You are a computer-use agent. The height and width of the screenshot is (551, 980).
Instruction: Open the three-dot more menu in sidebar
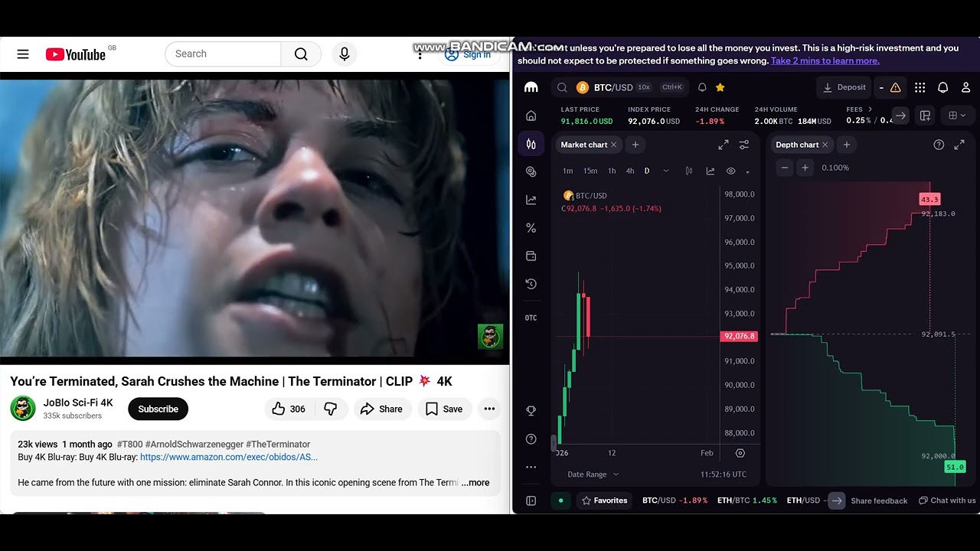pos(531,467)
